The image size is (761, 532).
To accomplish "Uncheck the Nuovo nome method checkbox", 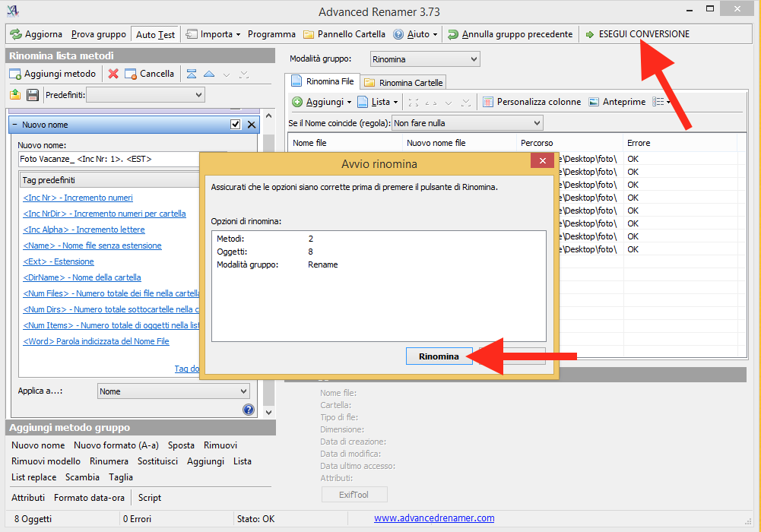I will (x=236, y=125).
